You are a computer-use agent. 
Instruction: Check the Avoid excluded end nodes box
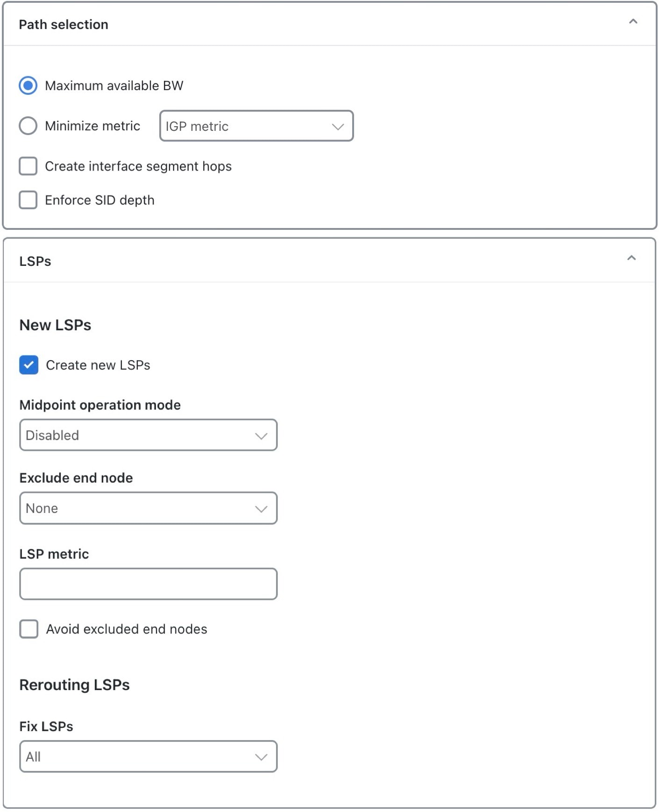click(x=29, y=629)
